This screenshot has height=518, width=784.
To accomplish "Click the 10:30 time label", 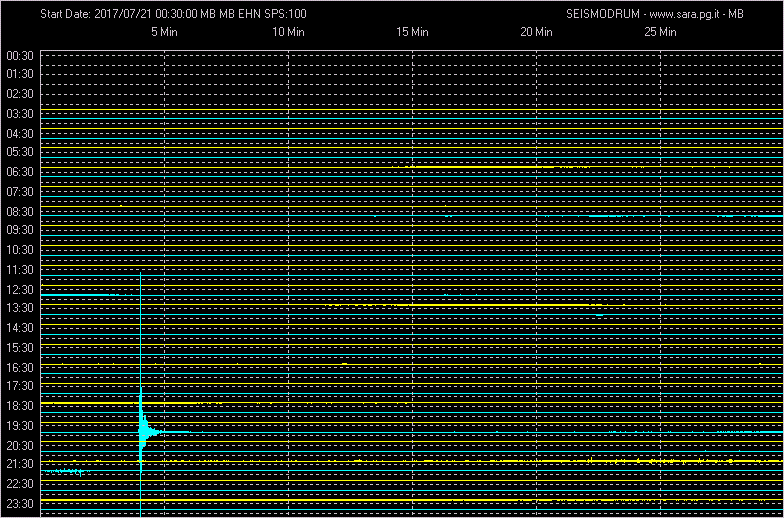I will point(20,250).
